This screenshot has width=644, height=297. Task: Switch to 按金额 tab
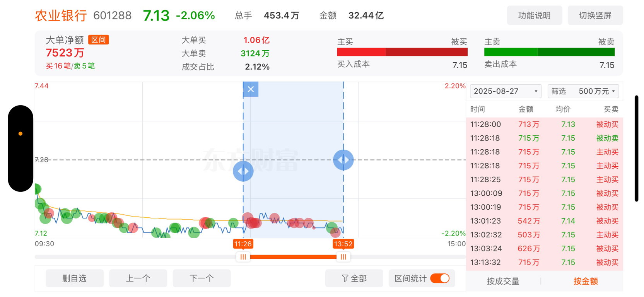[586, 281]
